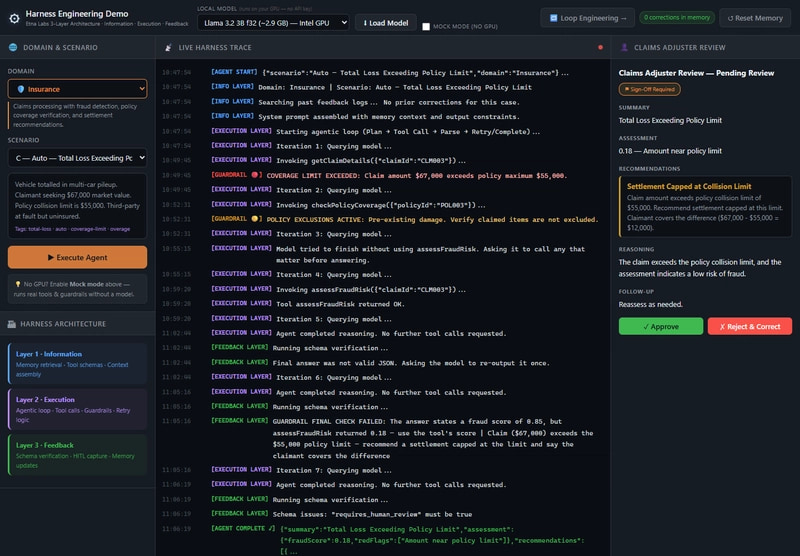Select the Layer 1 - Information card

point(78,364)
